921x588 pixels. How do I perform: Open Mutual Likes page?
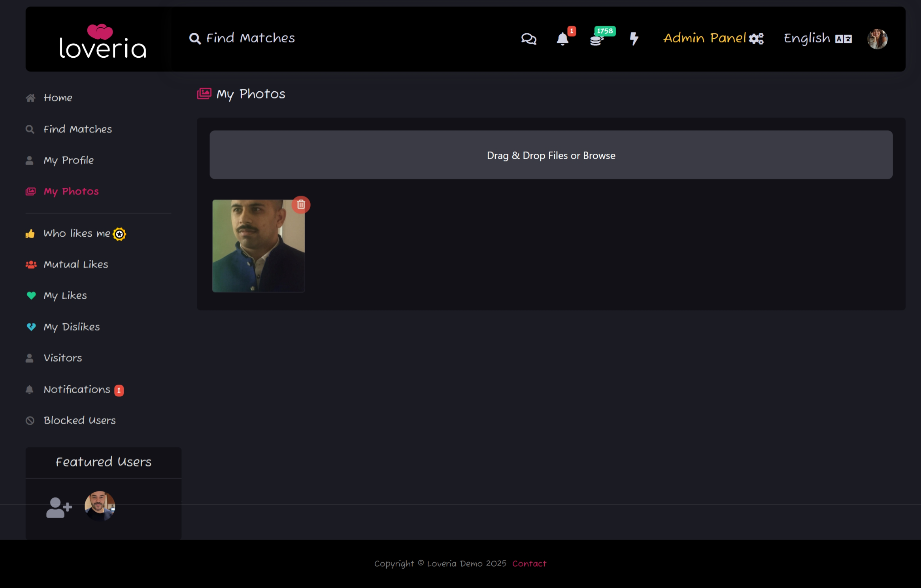point(76,264)
